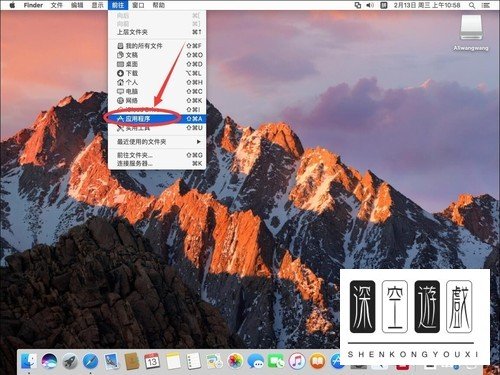Open Notes from the Dock
This screenshot has width=500, height=375.
[x=173, y=362]
